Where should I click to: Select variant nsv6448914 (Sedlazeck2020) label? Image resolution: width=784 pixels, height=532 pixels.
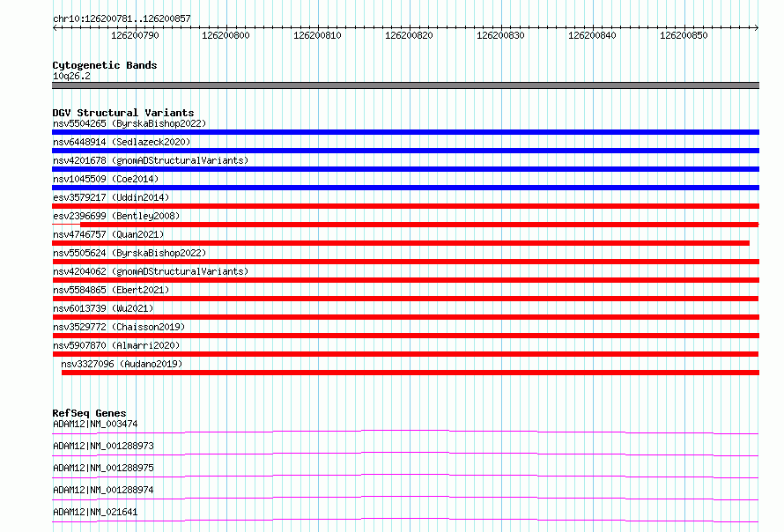[x=122, y=142]
